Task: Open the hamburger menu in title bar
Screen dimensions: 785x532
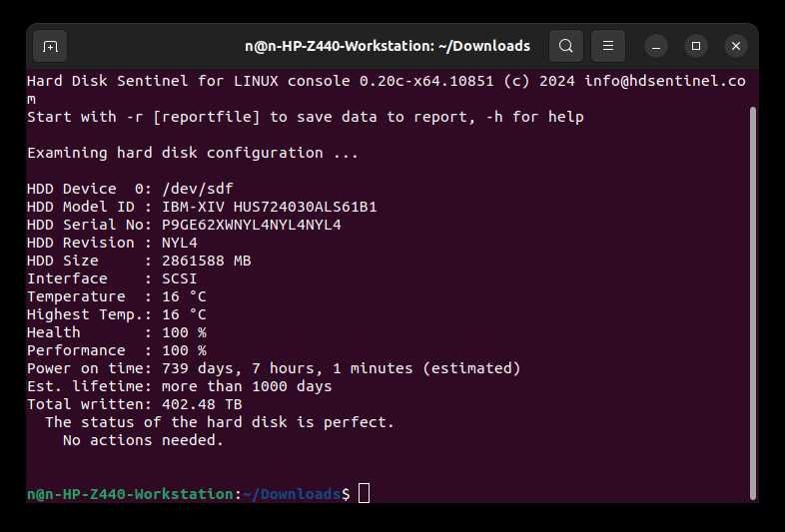Action: [x=608, y=46]
